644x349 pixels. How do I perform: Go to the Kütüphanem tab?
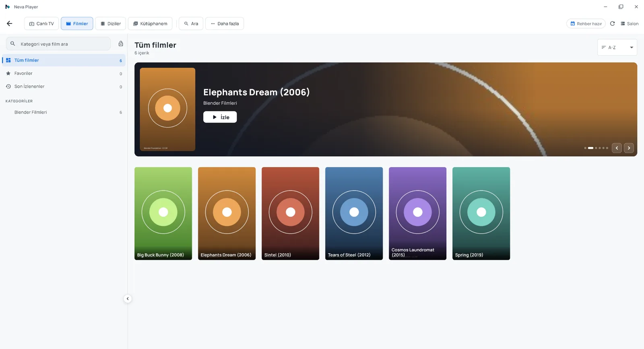pyautogui.click(x=150, y=23)
